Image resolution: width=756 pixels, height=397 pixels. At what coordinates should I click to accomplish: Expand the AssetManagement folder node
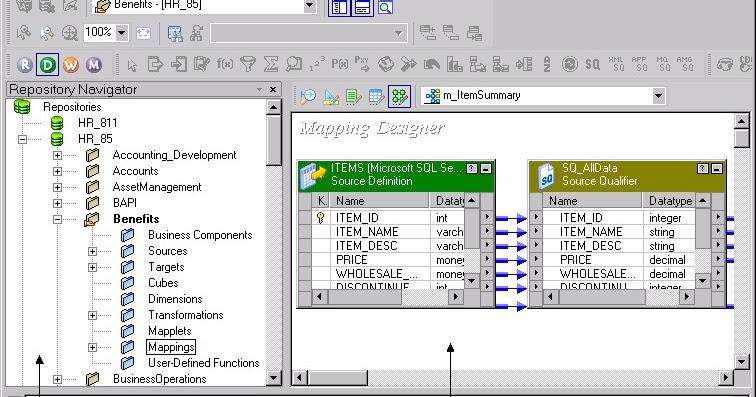point(57,187)
